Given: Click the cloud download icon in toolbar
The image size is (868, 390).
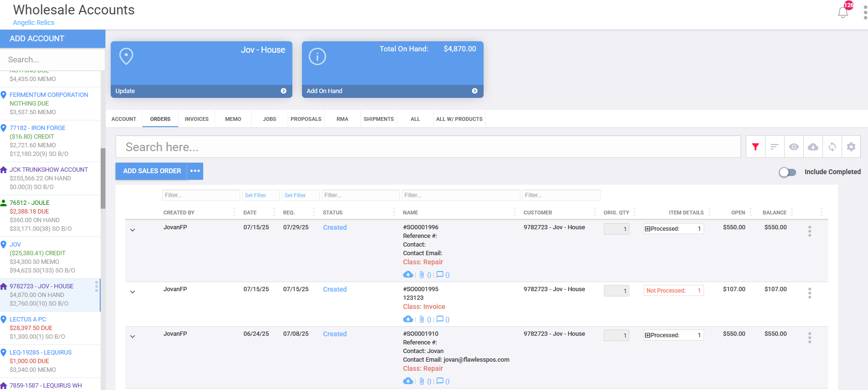Looking at the screenshot, I should coord(813,147).
